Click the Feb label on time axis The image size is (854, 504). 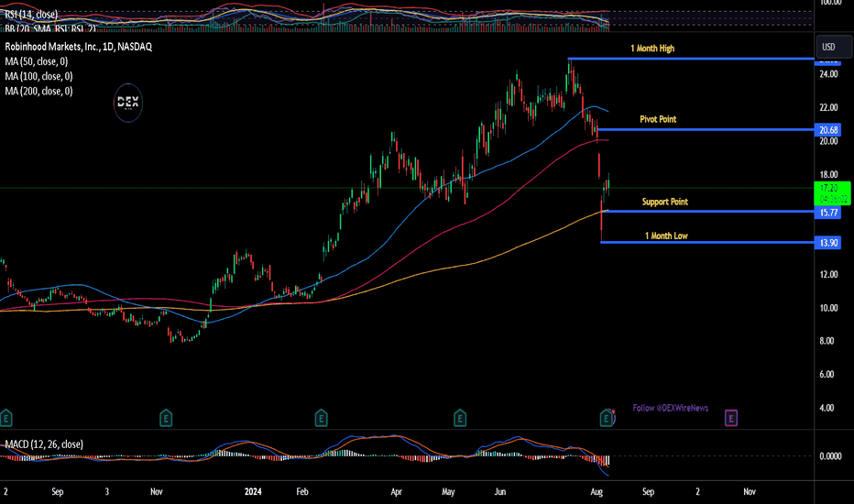pyautogui.click(x=302, y=491)
